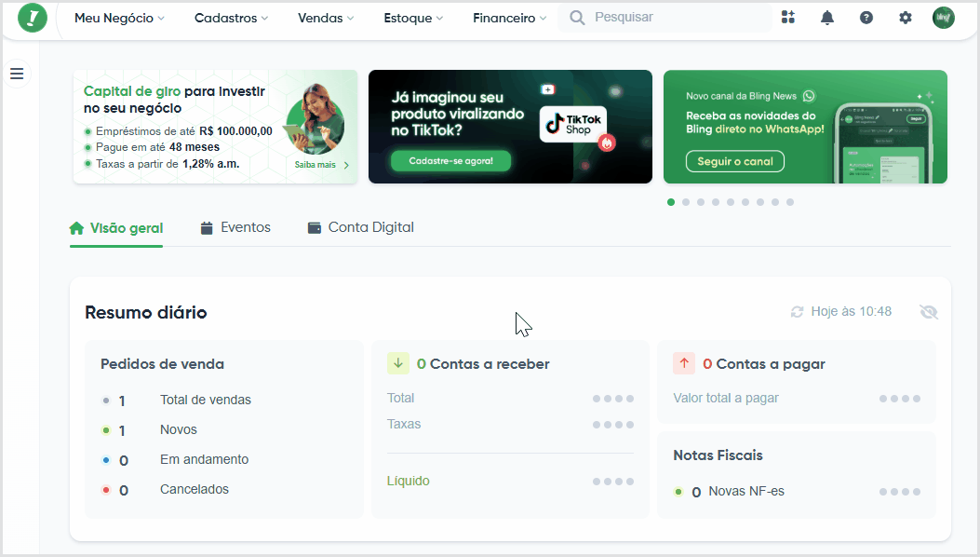The image size is (980, 557).
Task: Open the user profile avatar
Action: pos(944,18)
